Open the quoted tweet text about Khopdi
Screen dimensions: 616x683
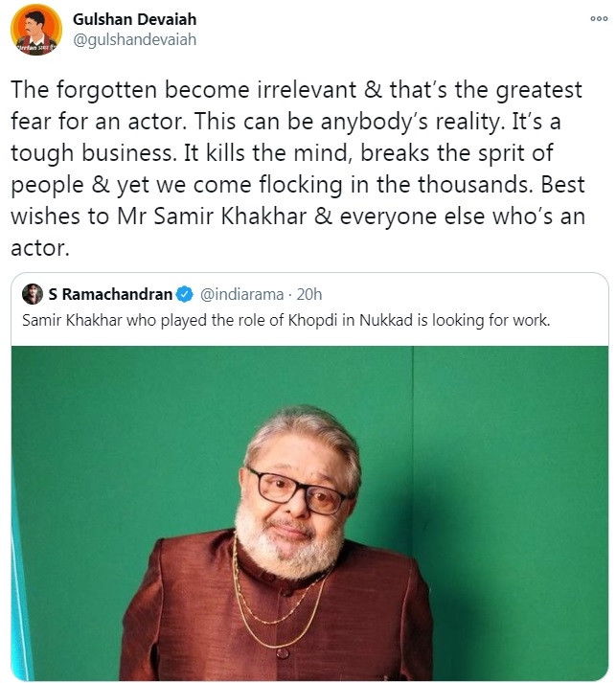tap(285, 321)
